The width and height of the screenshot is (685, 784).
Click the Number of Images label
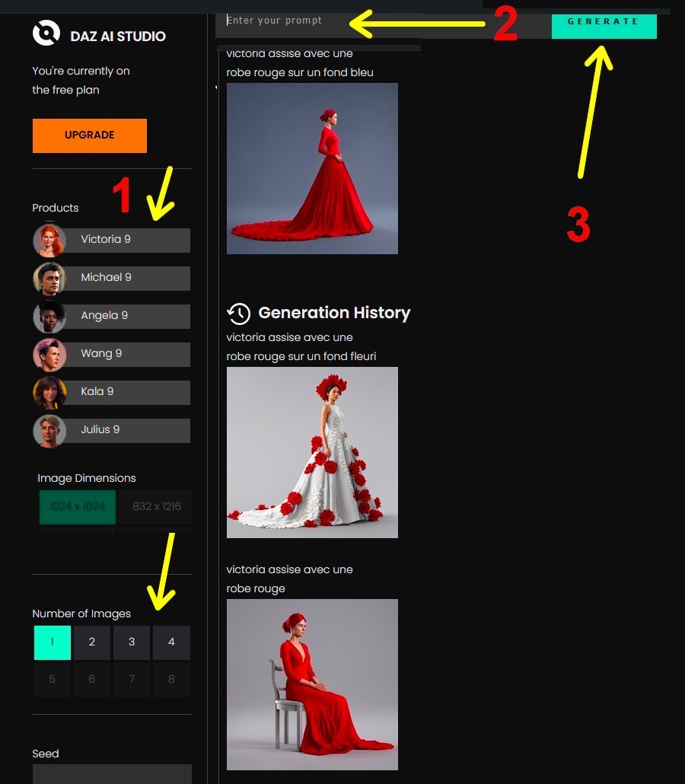tap(81, 614)
